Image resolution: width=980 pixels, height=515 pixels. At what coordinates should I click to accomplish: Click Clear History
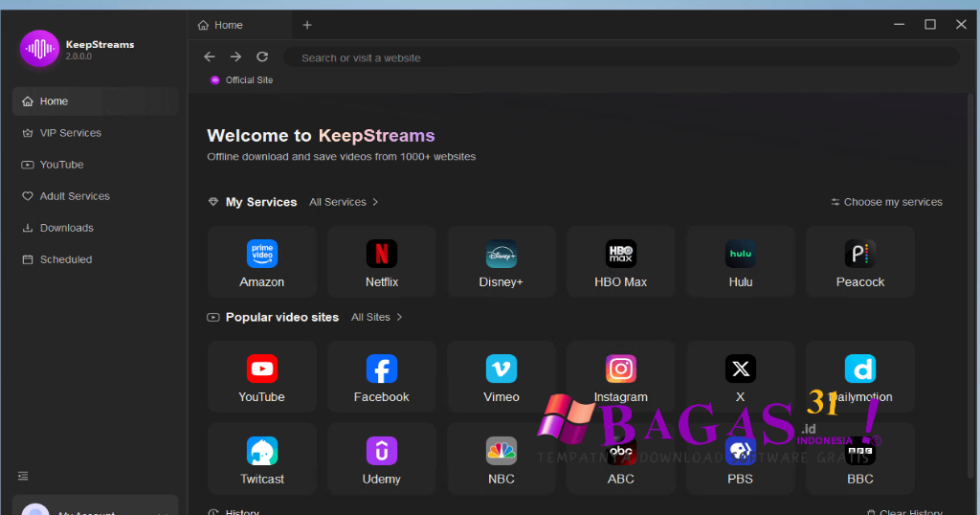pos(904,512)
